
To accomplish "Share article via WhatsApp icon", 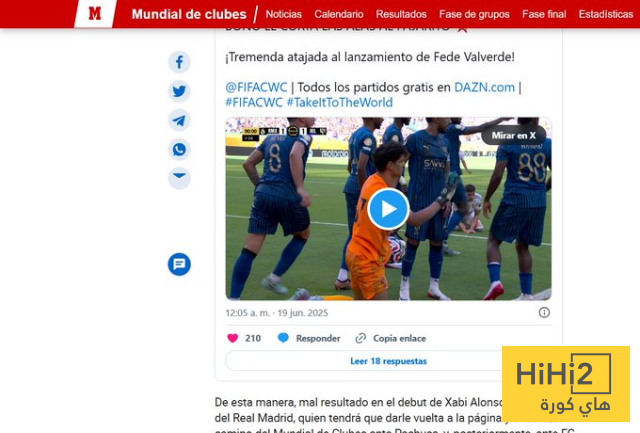I will click(179, 149).
